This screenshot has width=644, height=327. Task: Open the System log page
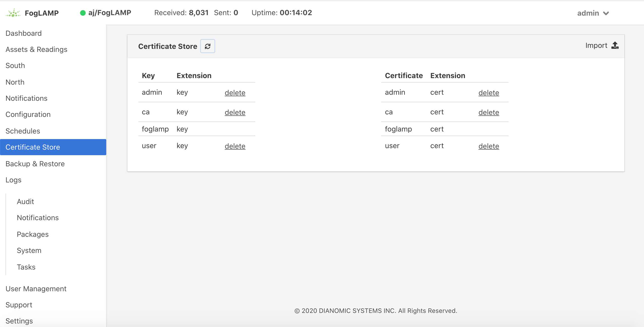point(29,250)
